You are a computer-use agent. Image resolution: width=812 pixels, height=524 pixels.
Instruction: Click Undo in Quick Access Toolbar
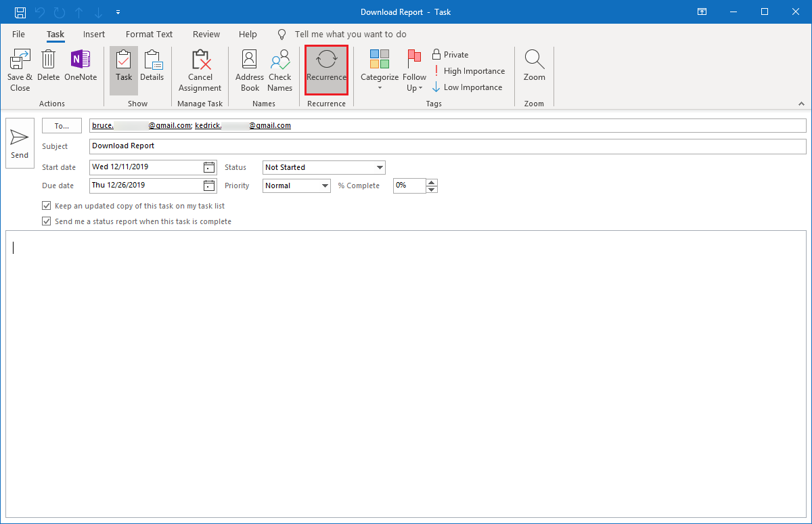40,12
